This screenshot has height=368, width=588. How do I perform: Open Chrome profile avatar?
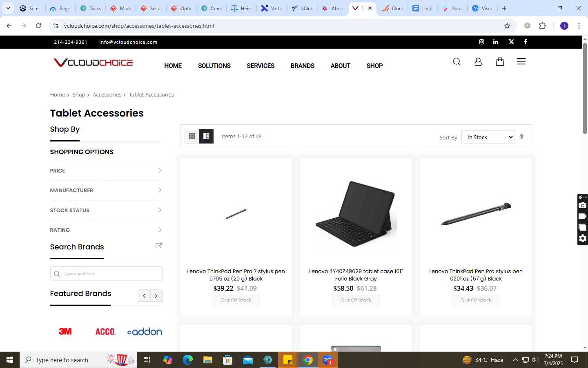pos(564,26)
